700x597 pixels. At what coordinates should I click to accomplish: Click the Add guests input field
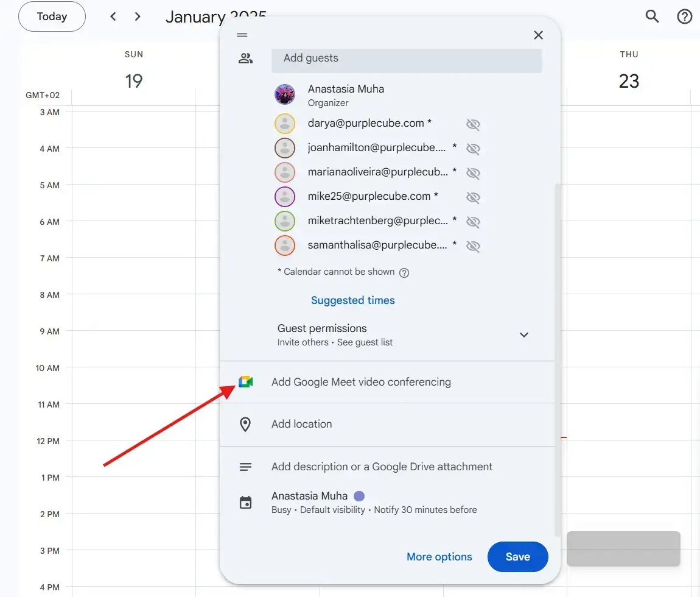point(407,58)
